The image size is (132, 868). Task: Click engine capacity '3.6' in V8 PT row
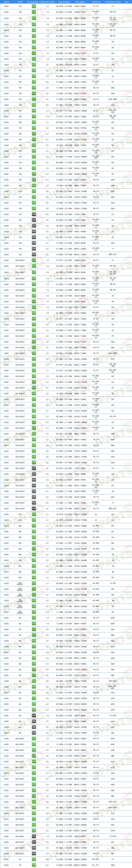(47, 859)
